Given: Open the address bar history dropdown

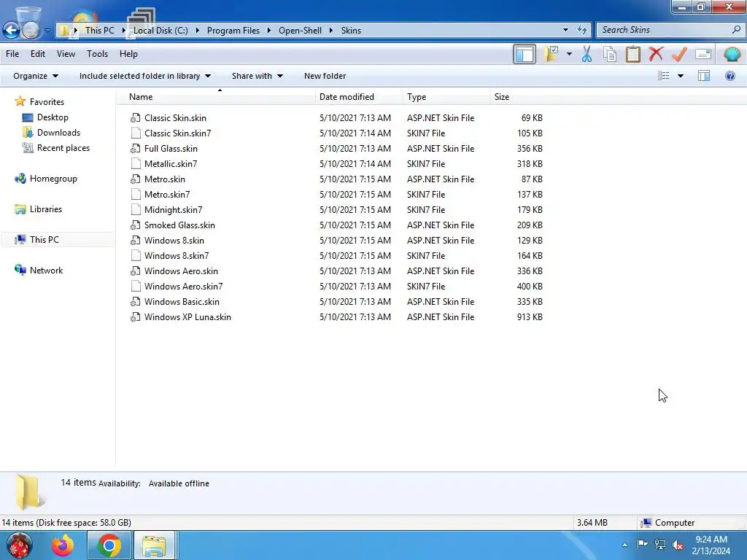Looking at the screenshot, I should [565, 30].
